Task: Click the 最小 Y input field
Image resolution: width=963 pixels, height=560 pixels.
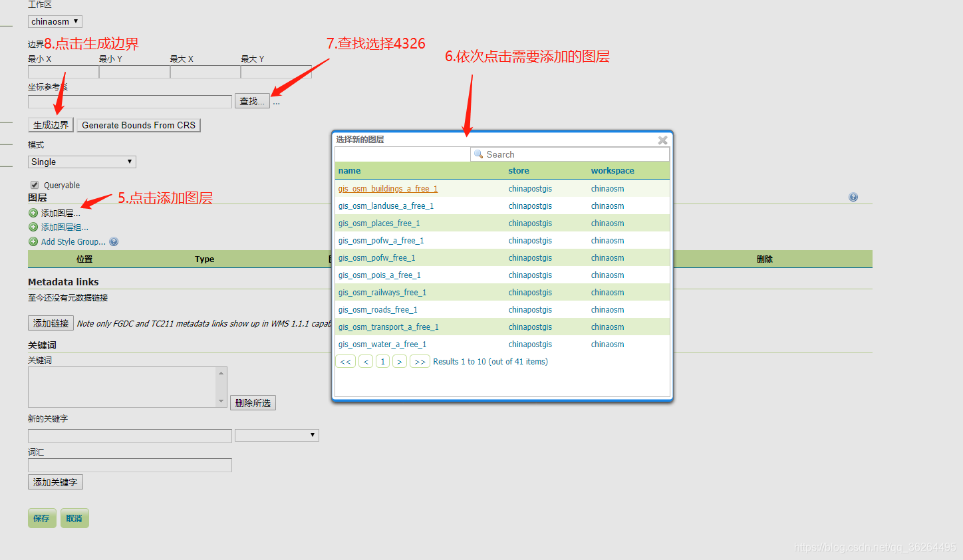Action: point(134,72)
